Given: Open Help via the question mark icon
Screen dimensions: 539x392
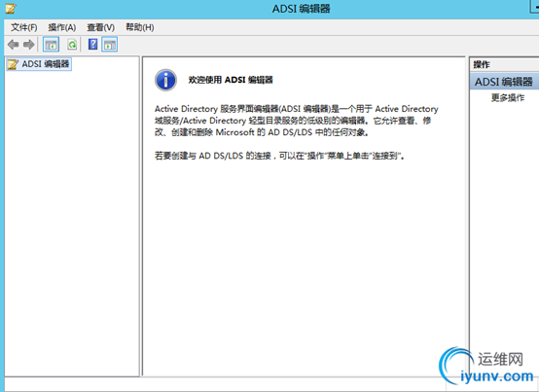Looking at the screenshot, I should [92, 45].
